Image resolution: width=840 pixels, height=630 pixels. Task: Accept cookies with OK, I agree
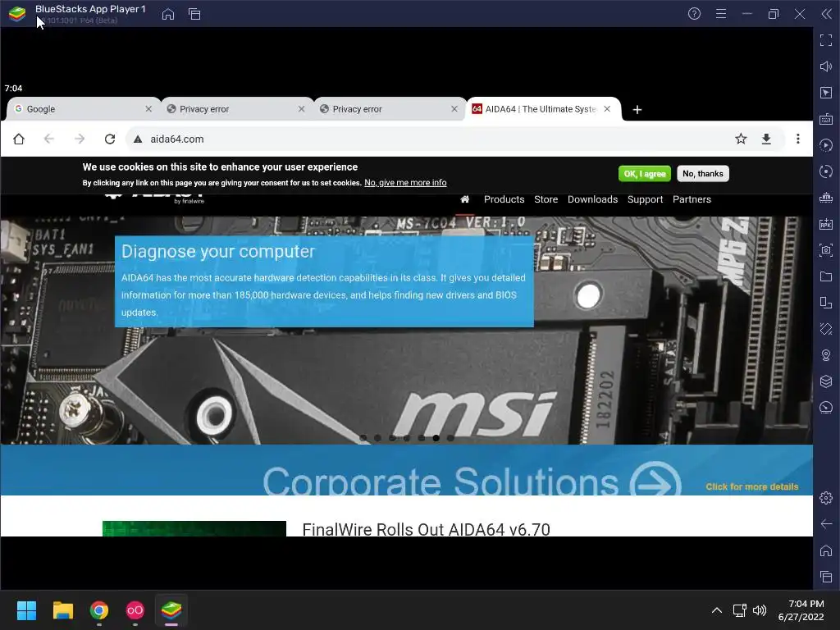(x=645, y=174)
